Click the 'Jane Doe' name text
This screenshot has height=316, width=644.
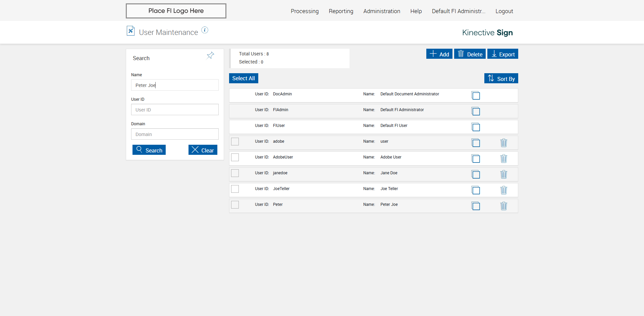pos(389,173)
